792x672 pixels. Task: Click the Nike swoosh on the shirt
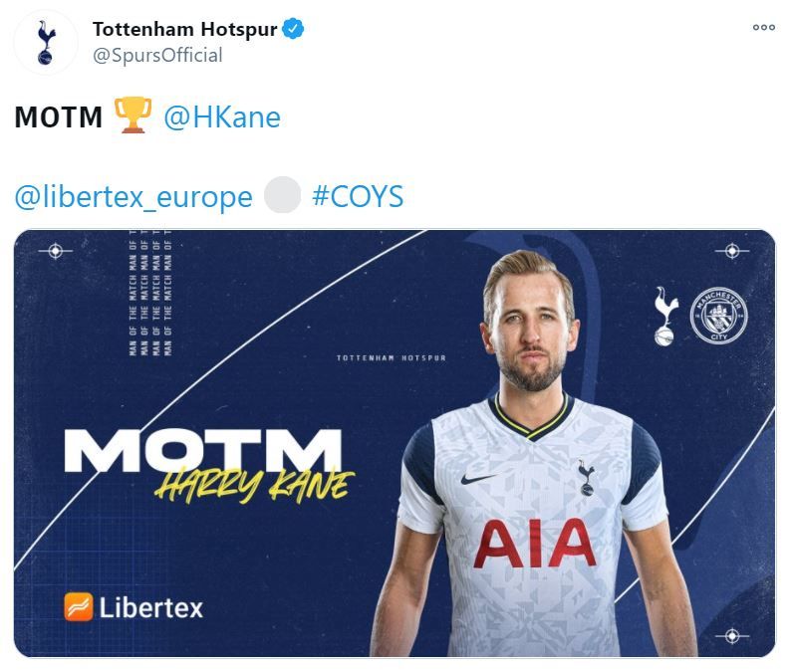point(478,478)
